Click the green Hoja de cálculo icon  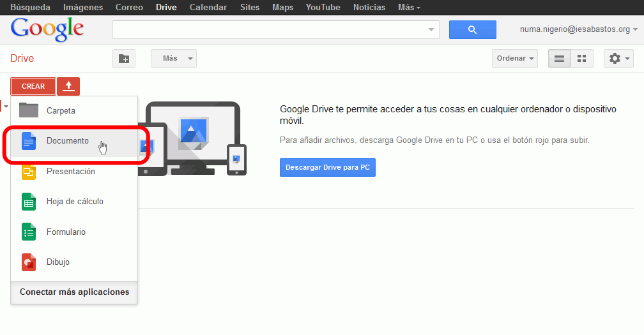point(29,202)
